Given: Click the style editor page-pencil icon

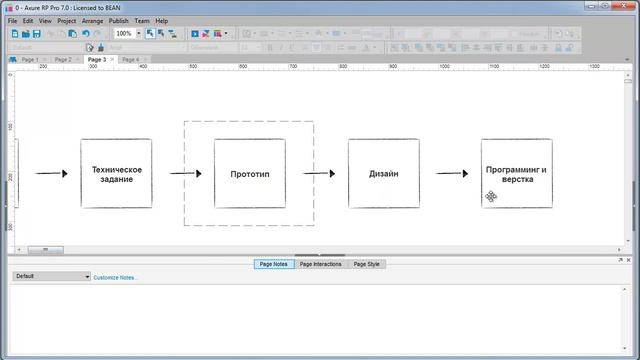Looking at the screenshot, I should pyautogui.click(x=89, y=48).
